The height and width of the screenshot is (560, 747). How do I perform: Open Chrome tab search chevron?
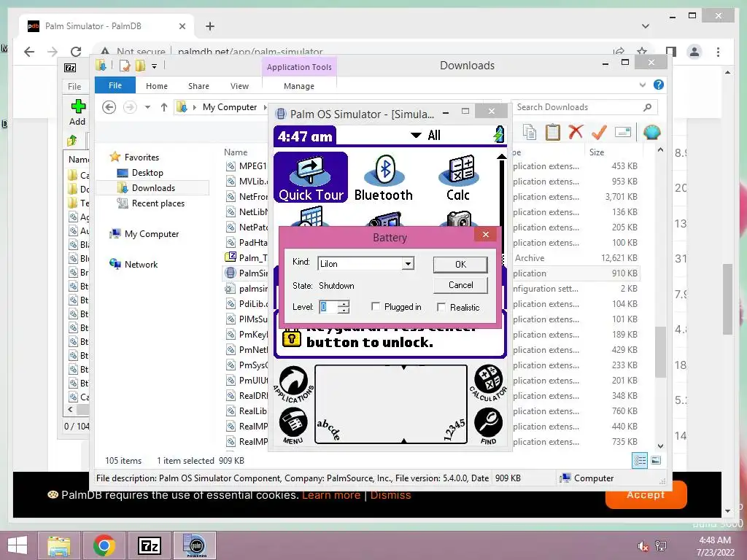[x=646, y=26]
